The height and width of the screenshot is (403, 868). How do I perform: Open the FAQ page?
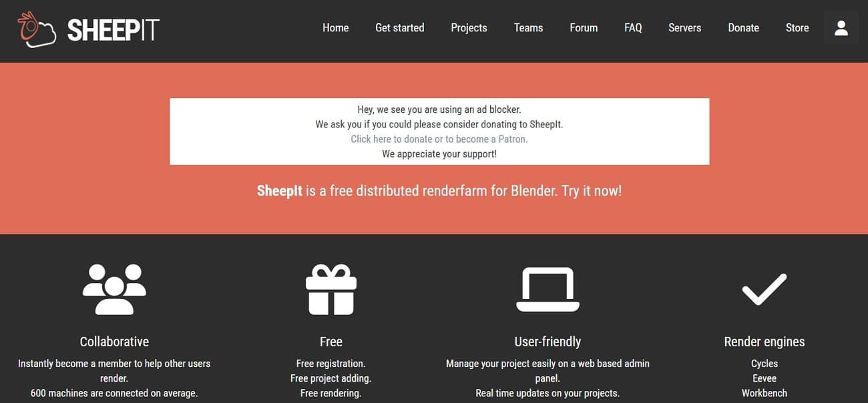point(632,27)
